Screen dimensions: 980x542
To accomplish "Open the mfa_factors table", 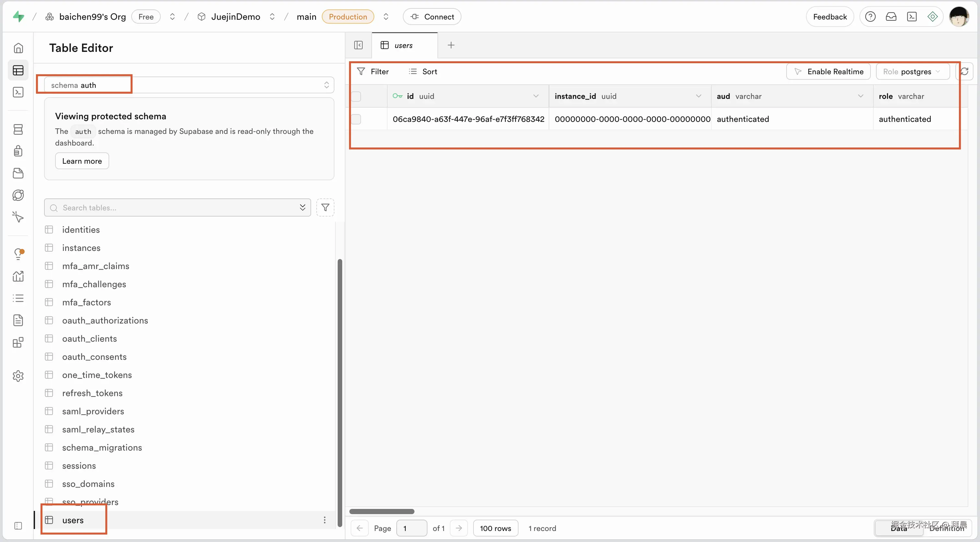I will [x=86, y=302].
